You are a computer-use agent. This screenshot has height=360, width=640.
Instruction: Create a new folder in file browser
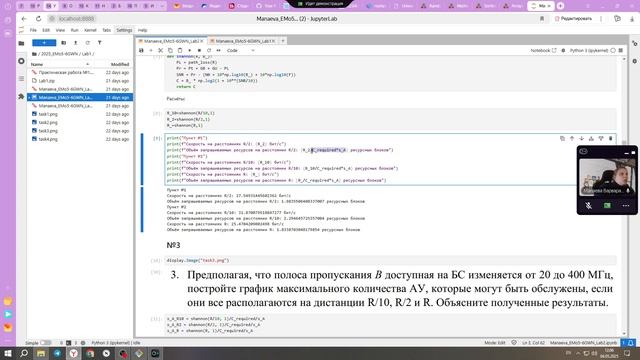pos(64,42)
